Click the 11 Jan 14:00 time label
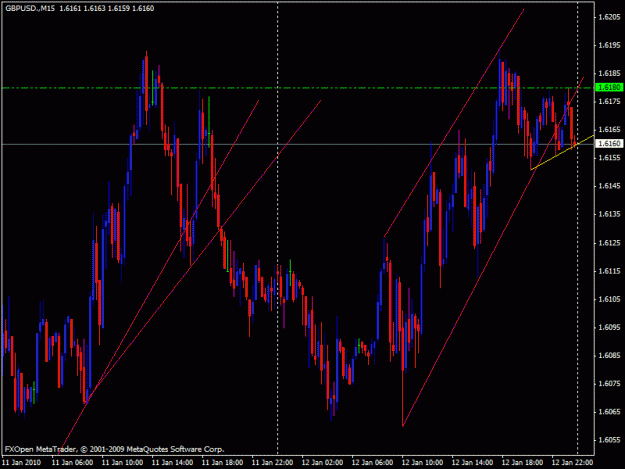This screenshot has height=469, width=625. coord(173,463)
